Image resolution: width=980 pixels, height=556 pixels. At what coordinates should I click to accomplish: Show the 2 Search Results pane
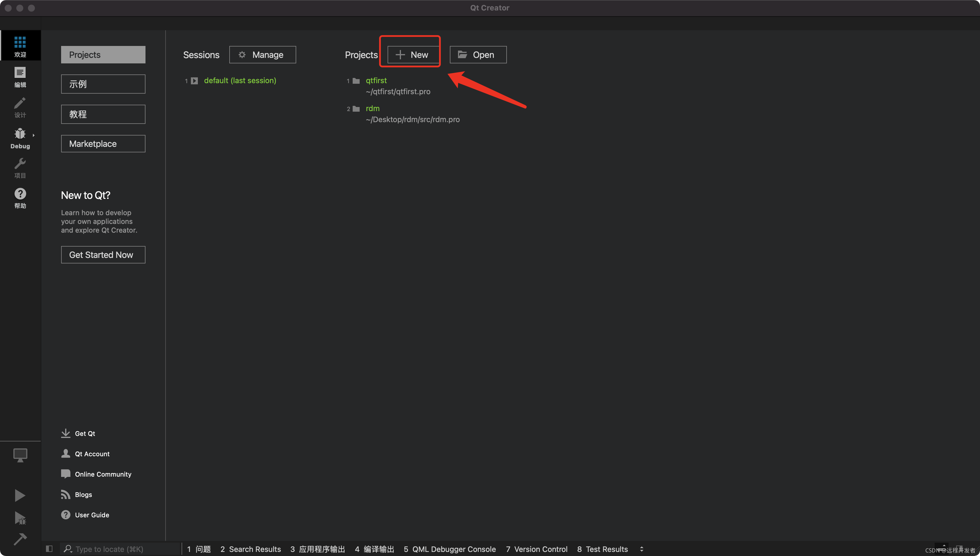pos(251,549)
